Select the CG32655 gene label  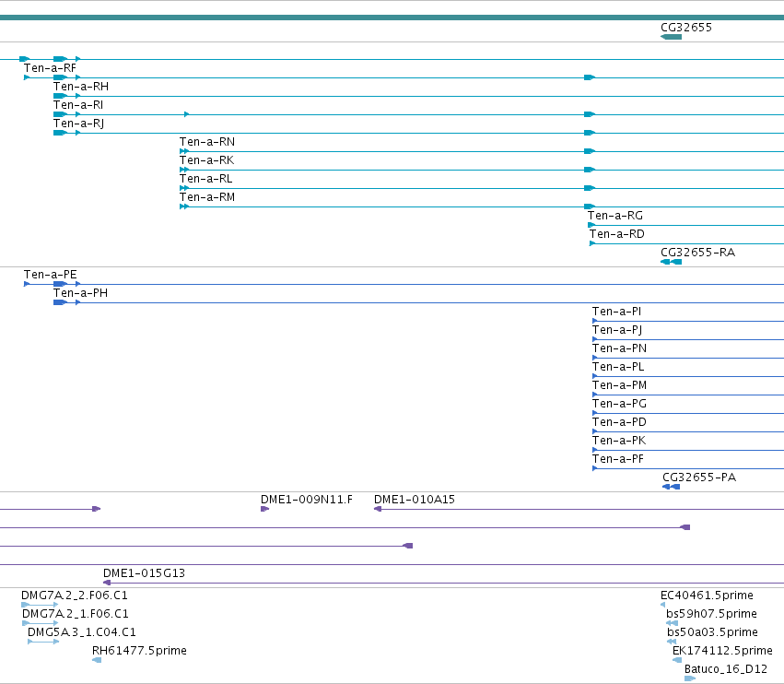point(686,28)
